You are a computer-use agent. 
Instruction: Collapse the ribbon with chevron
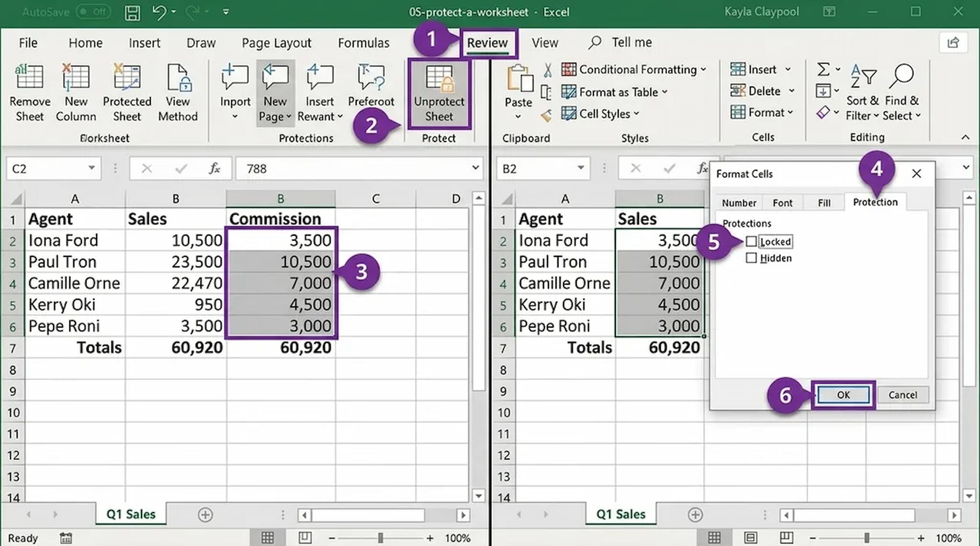point(965,137)
